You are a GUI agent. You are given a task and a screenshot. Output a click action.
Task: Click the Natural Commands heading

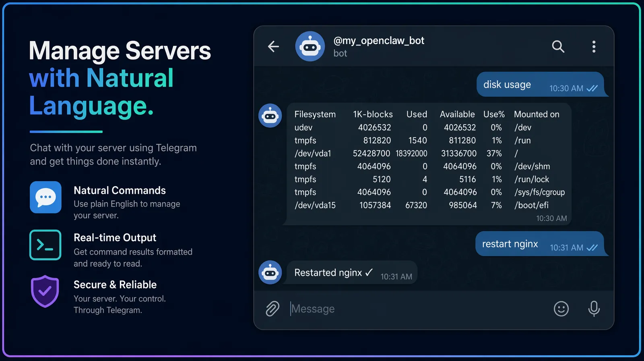tap(120, 191)
